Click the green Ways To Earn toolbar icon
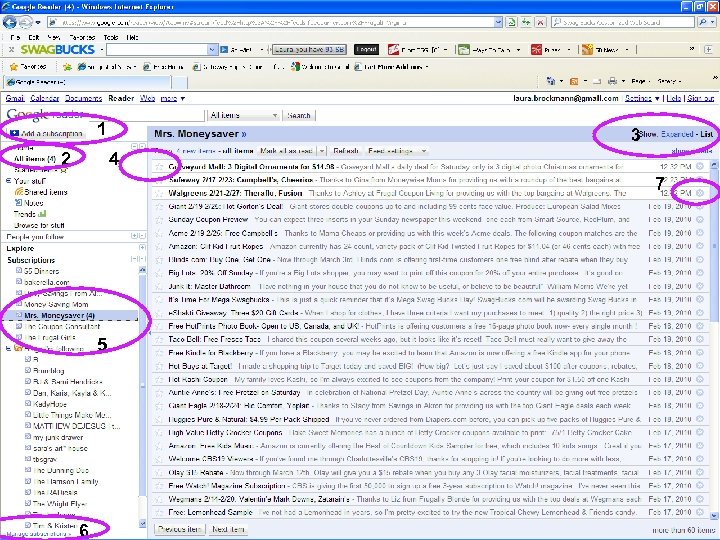720x540 pixels. tap(464, 49)
